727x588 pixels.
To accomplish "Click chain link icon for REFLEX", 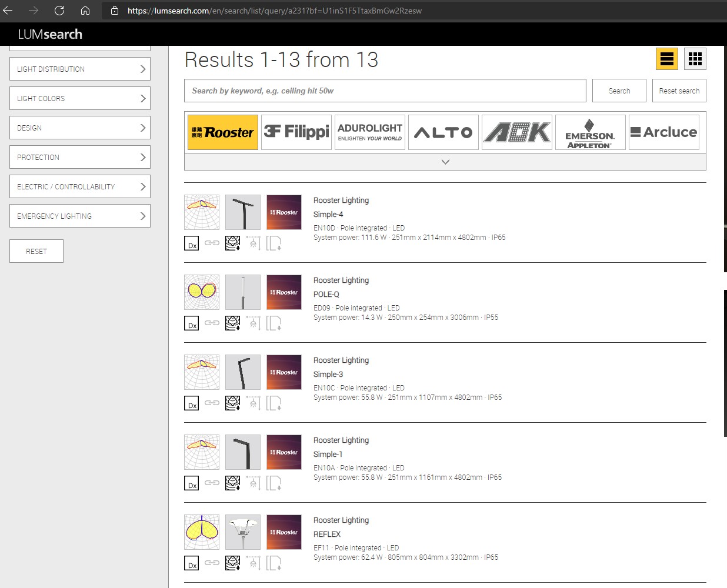I will (x=212, y=563).
